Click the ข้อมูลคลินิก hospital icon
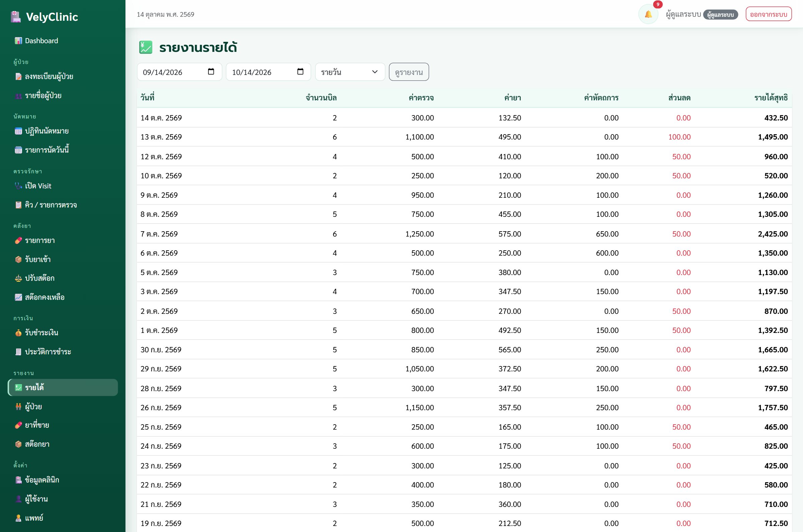The width and height of the screenshot is (803, 532). pyautogui.click(x=18, y=480)
